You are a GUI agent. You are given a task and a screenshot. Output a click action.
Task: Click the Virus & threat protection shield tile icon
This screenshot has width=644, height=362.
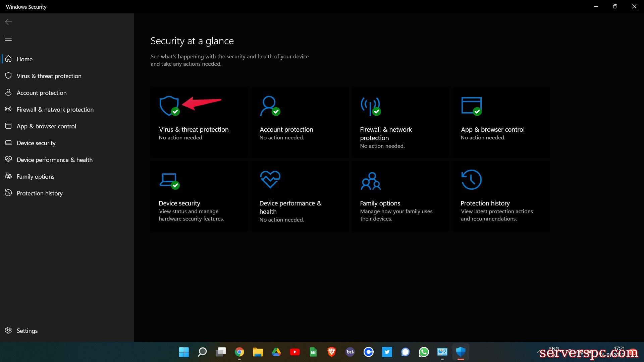click(169, 106)
